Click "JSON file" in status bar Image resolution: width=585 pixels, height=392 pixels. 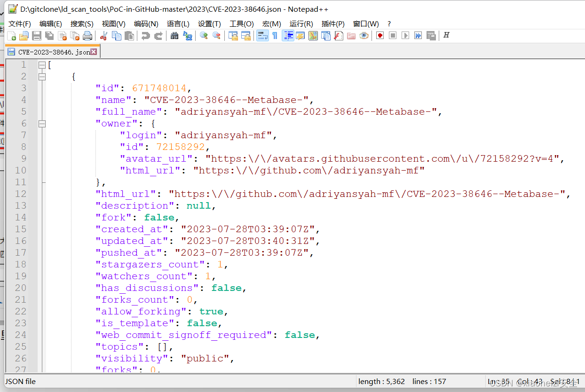(x=21, y=381)
